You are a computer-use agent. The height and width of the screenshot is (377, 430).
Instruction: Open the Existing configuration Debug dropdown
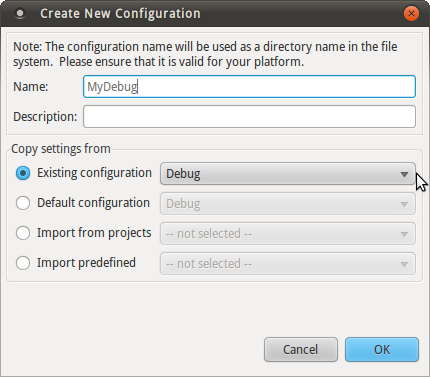[x=288, y=174]
